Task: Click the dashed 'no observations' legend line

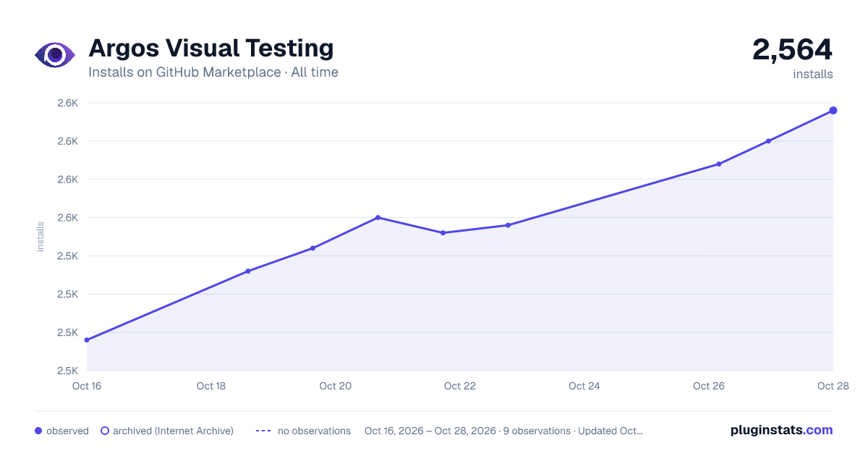Action: tap(263, 431)
